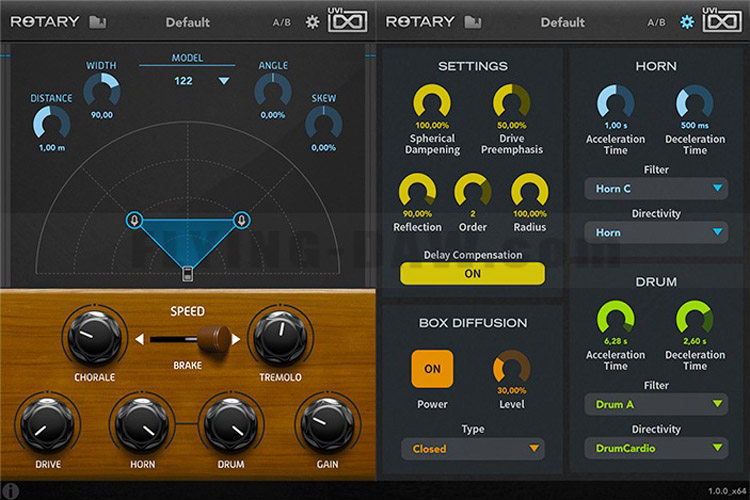Image resolution: width=750 pixels, height=500 pixels.
Task: Click the reflection value 90,00%
Action: pyautogui.click(x=418, y=214)
